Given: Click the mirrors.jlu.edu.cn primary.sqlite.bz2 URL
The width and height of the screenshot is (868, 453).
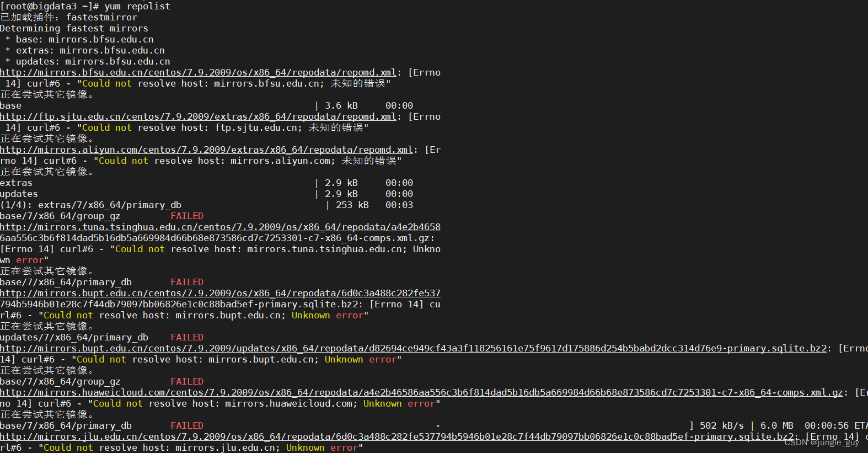Looking at the screenshot, I should point(397,436).
